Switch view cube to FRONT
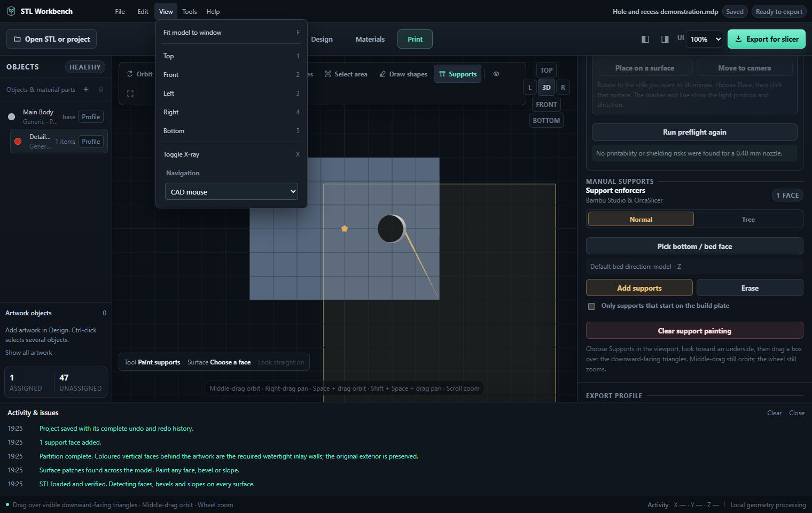This screenshot has width=812, height=513. pos(546,104)
